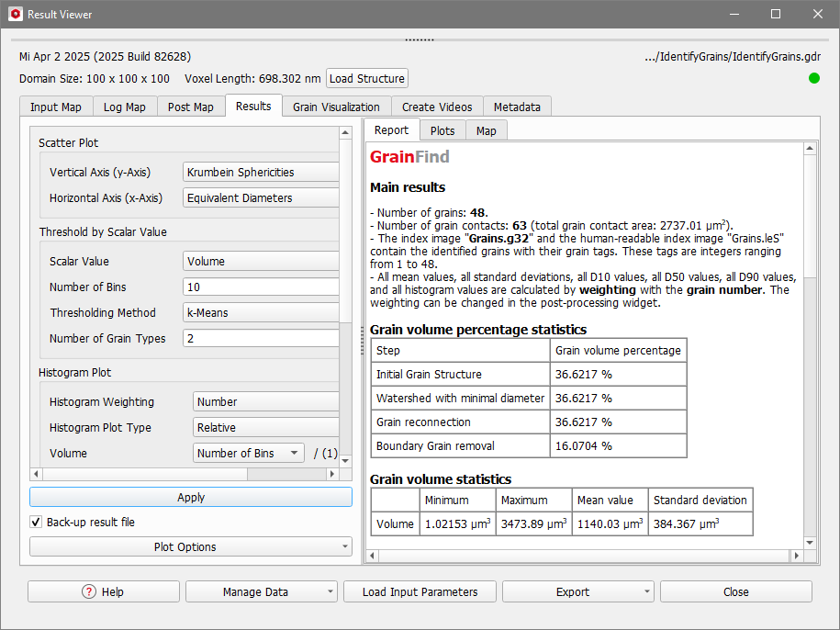
Task: Click the Close button at bottom
Action: tap(736, 591)
